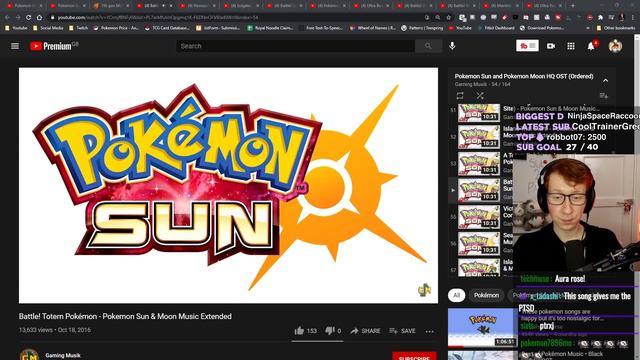This screenshot has height=360, width=640.
Task: Open the Pokemon Sun and Moon HQ OST playlist title
Action: click(524, 76)
